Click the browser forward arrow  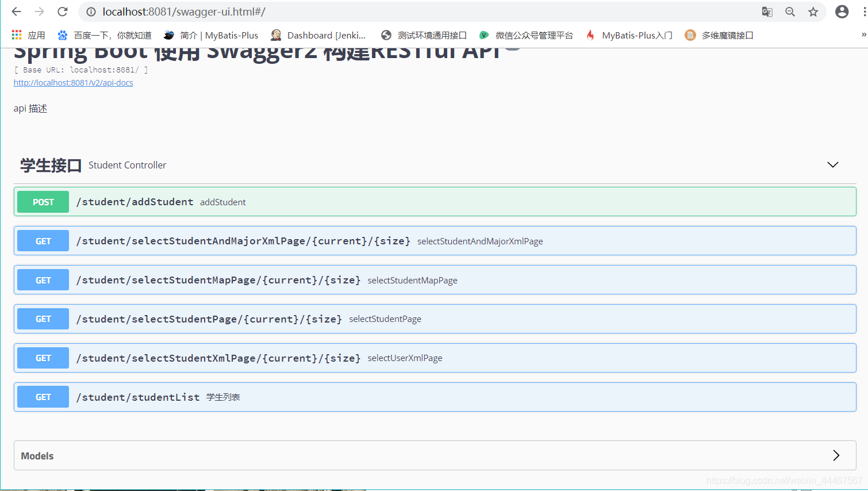pos(39,11)
